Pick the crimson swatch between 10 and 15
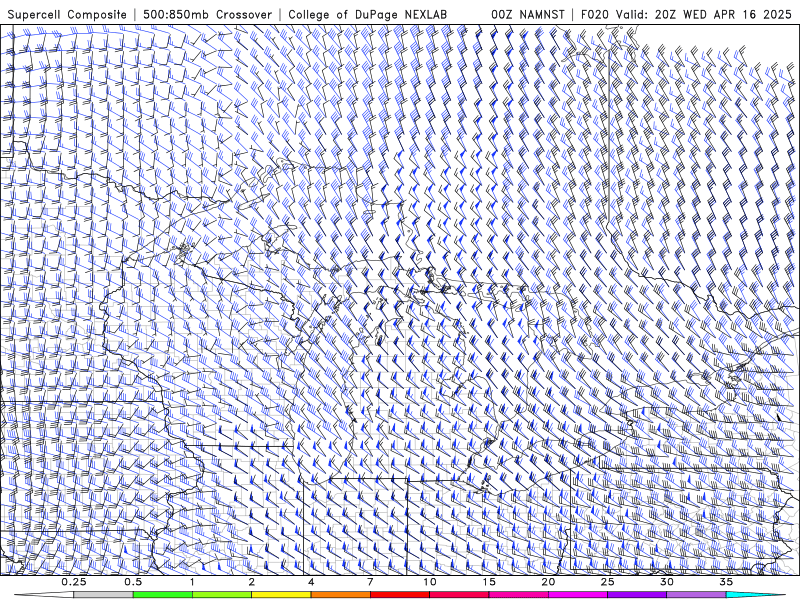The image size is (800, 600). (x=459, y=595)
